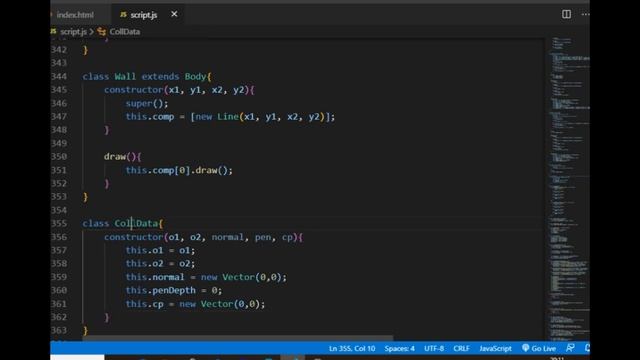Select encoding via UTF-8 status item

(x=434, y=348)
